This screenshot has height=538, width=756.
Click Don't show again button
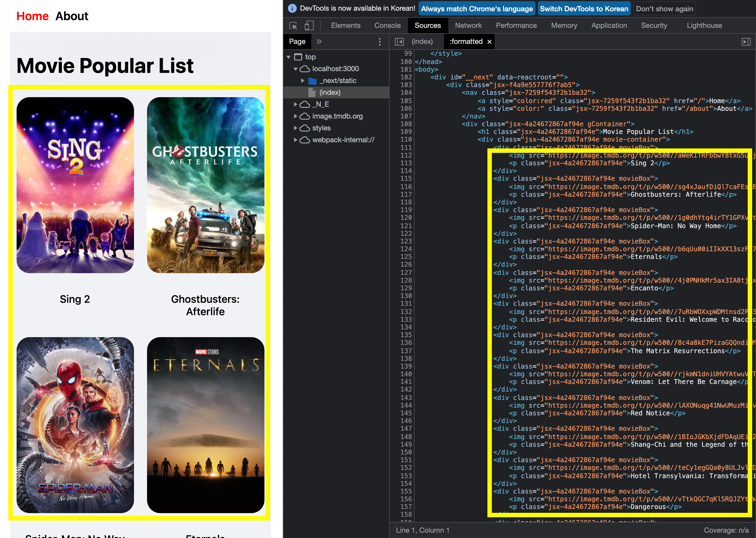pos(664,9)
